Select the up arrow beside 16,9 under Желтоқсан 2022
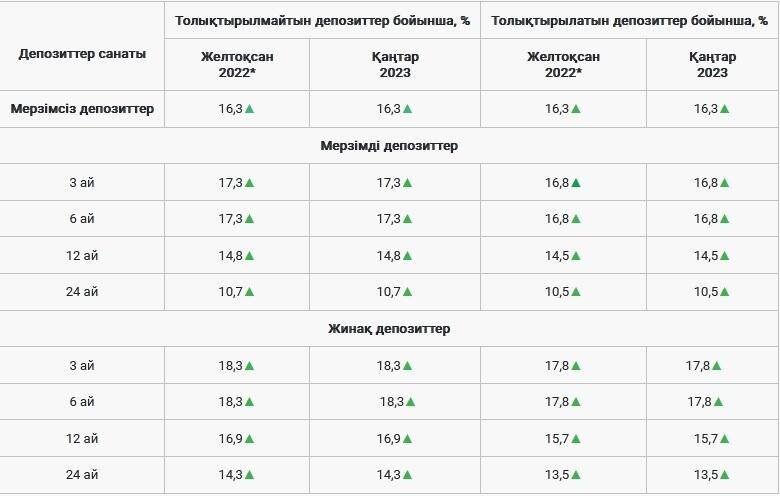 tap(249, 438)
